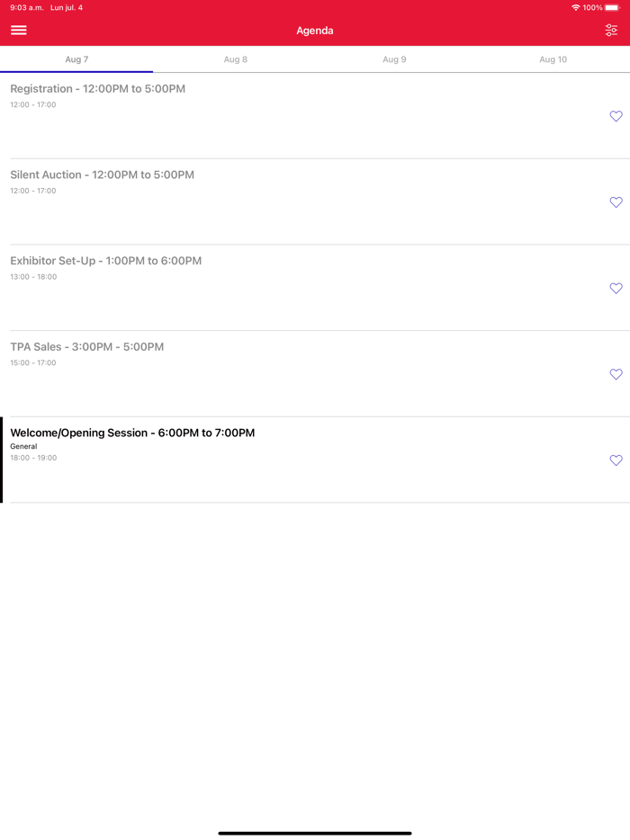Open the hamburger navigation menu

pos(18,31)
